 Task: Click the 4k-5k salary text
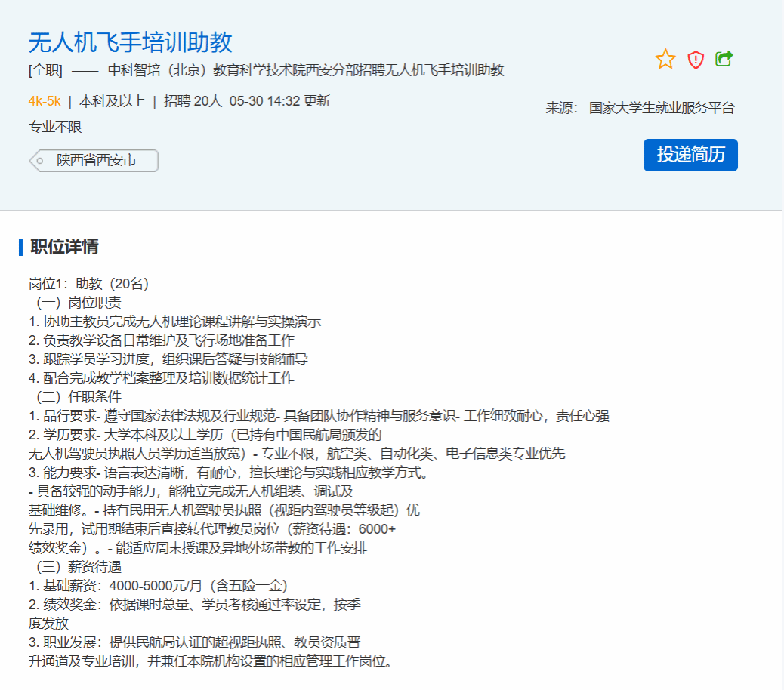click(x=45, y=101)
